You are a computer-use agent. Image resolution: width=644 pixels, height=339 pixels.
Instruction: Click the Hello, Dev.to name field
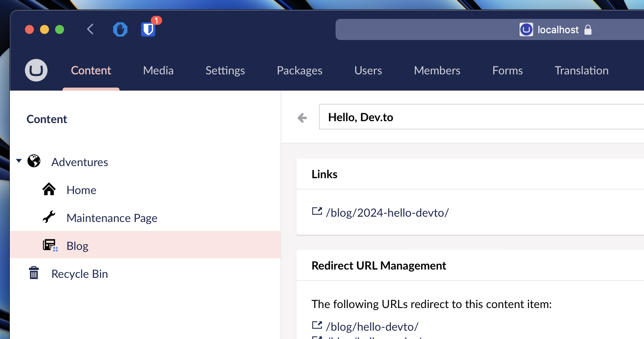pos(479,117)
